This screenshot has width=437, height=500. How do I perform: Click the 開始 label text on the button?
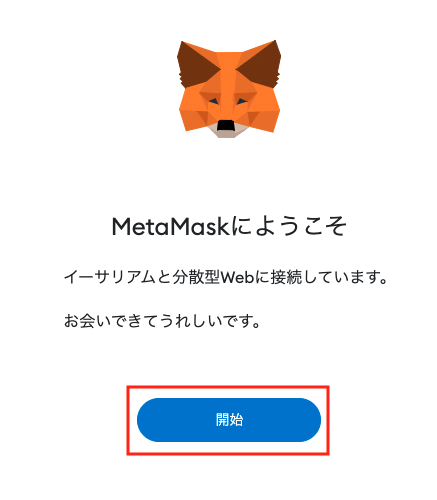(229, 420)
